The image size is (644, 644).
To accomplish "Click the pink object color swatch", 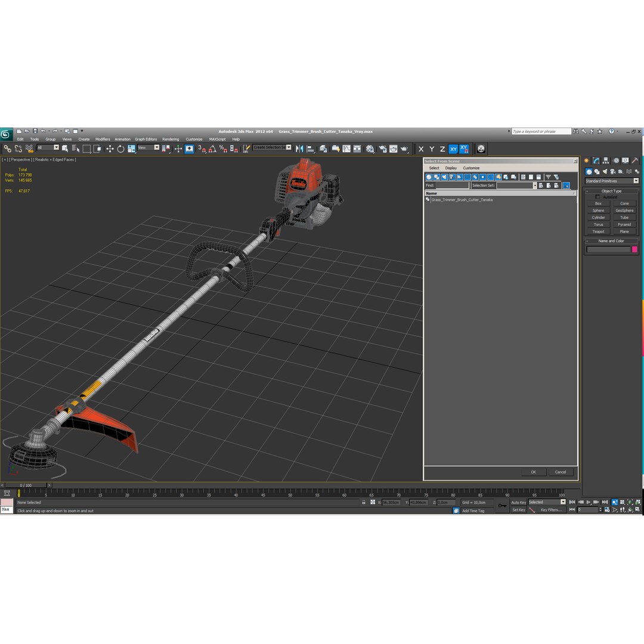I will [x=634, y=249].
